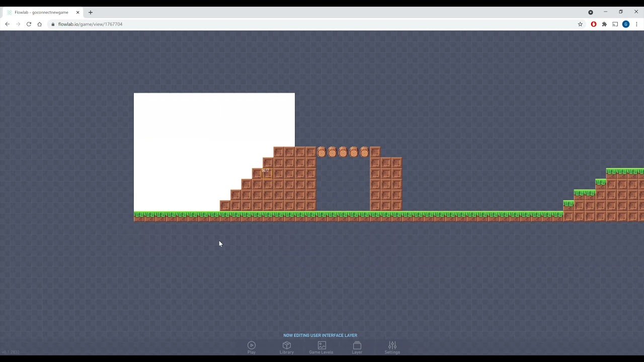Open the Game Levels menu
The image size is (644, 362).
[321, 347]
